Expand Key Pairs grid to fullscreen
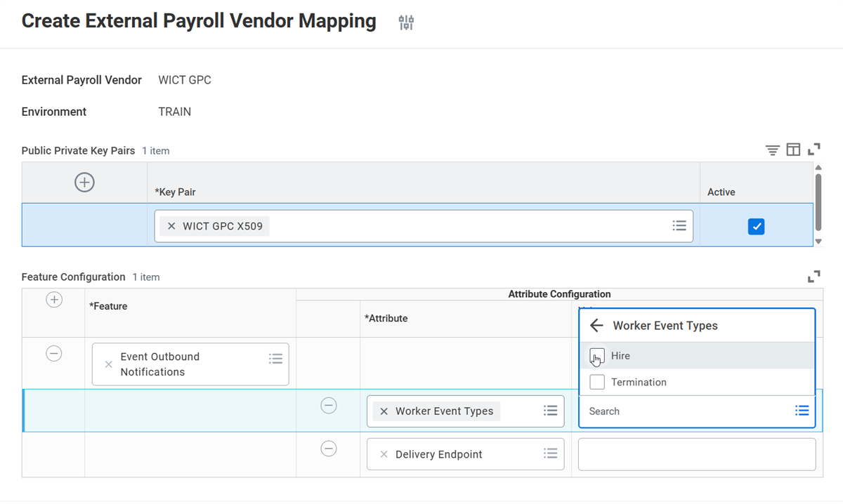This screenshot has height=504, width=843. pos(813,150)
